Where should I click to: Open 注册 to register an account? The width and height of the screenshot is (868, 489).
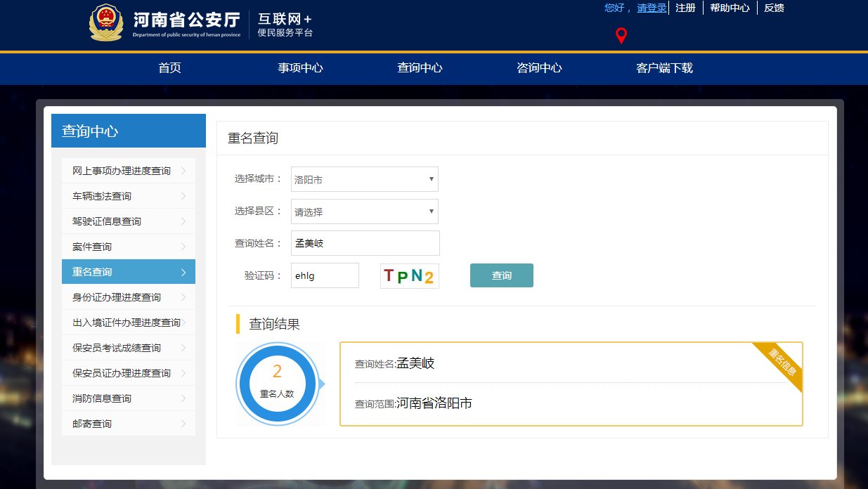(x=685, y=8)
